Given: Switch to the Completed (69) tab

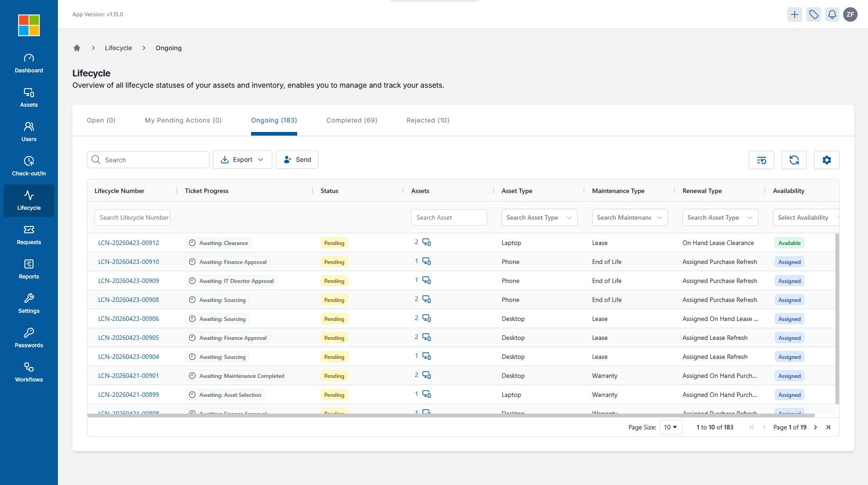Looking at the screenshot, I should 352,120.
